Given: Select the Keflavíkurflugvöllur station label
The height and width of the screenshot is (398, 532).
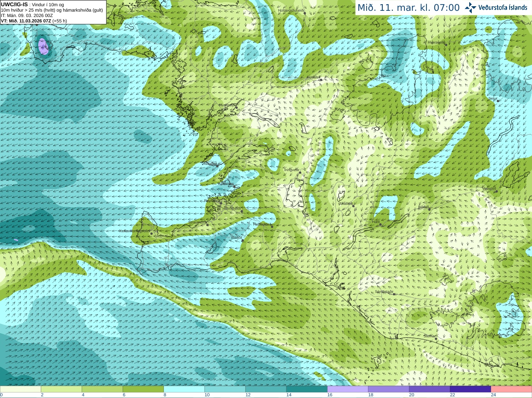Looking at the screenshot, I should click(x=135, y=231).
